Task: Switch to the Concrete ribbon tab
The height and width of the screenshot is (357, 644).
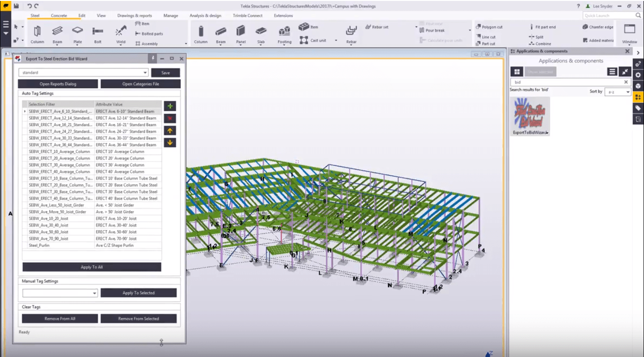Action: [59, 16]
